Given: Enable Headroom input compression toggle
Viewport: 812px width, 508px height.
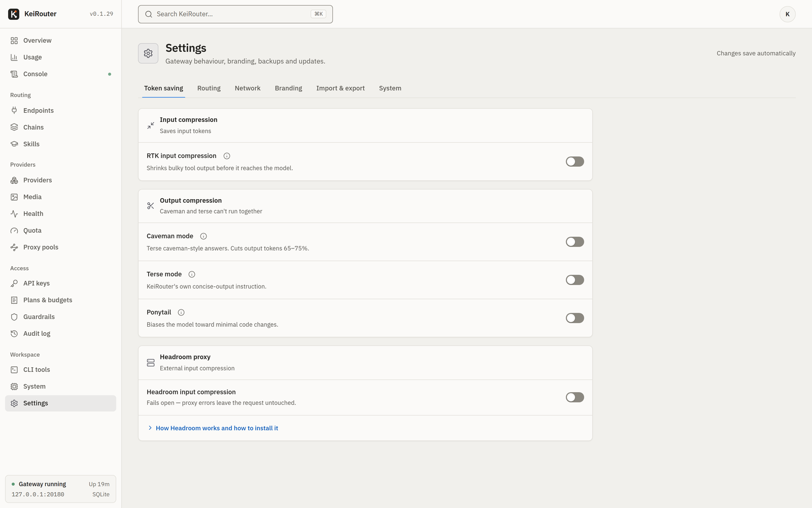Looking at the screenshot, I should pos(575,397).
